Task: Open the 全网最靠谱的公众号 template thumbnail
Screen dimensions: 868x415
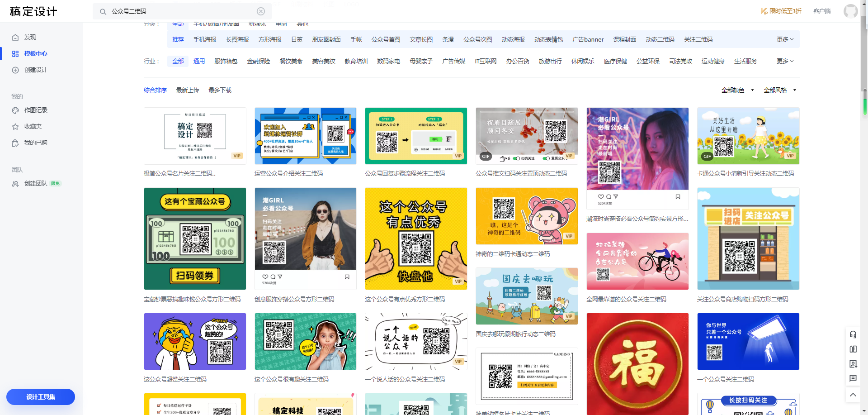Action: click(x=637, y=261)
